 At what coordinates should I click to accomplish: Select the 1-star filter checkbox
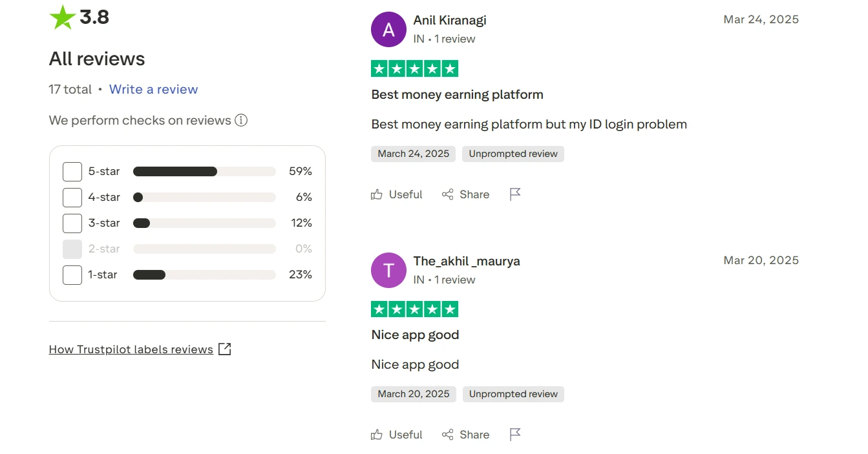pyautogui.click(x=72, y=275)
